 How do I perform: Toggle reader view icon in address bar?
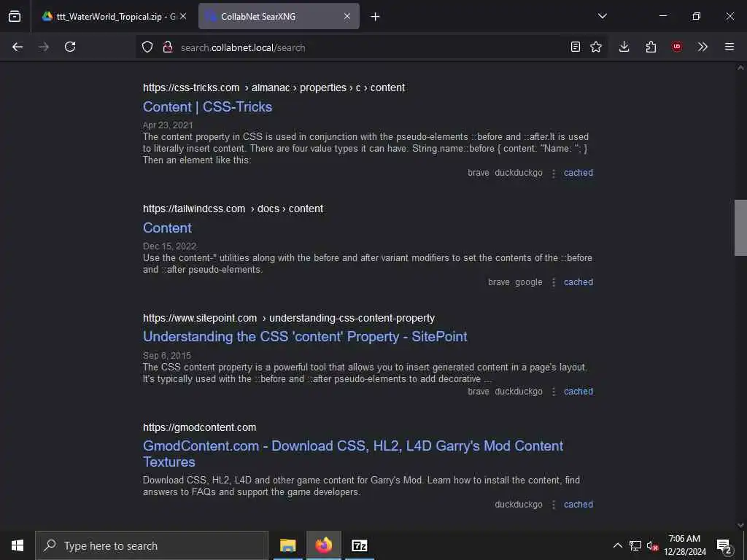coord(576,47)
